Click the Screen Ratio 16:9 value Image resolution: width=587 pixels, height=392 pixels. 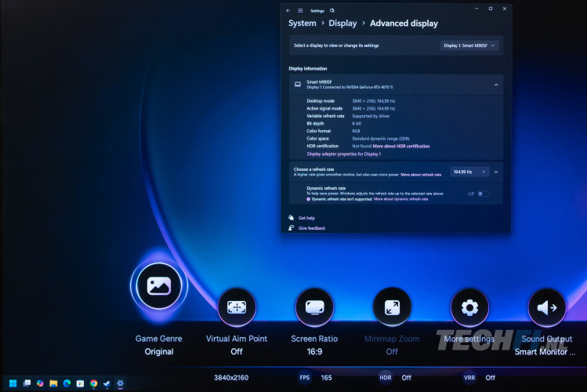314,351
